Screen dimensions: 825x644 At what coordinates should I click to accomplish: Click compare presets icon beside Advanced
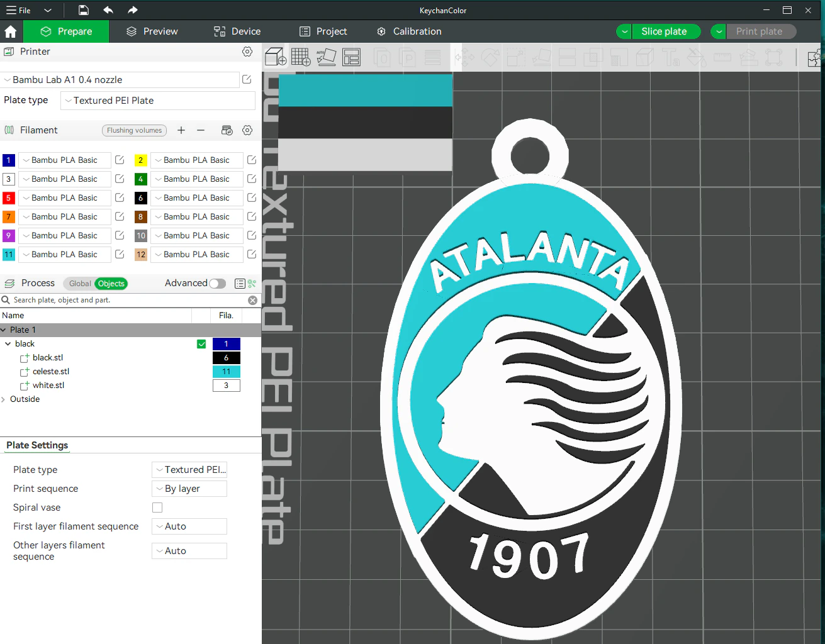[252, 284]
